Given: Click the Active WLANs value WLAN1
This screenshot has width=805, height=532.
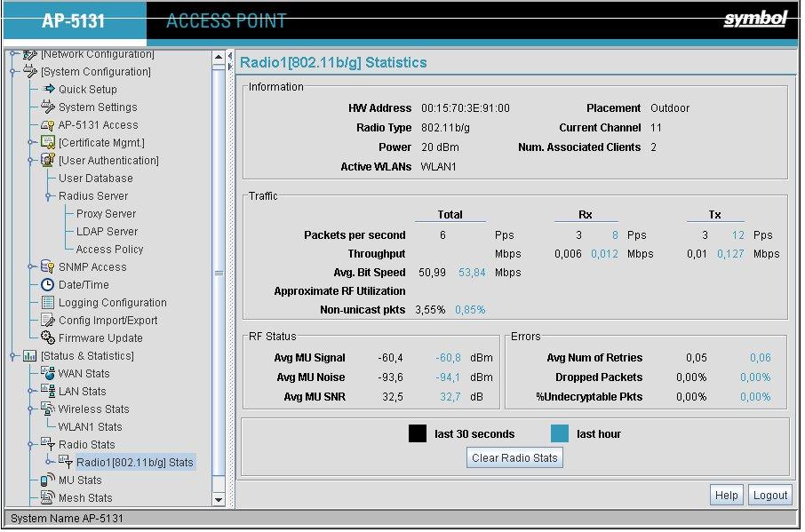Looking at the screenshot, I should tap(438, 167).
